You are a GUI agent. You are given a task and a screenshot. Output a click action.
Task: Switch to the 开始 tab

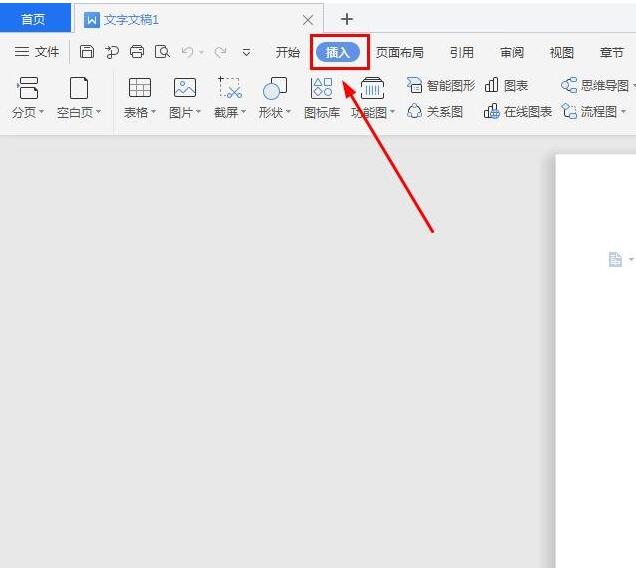point(288,52)
